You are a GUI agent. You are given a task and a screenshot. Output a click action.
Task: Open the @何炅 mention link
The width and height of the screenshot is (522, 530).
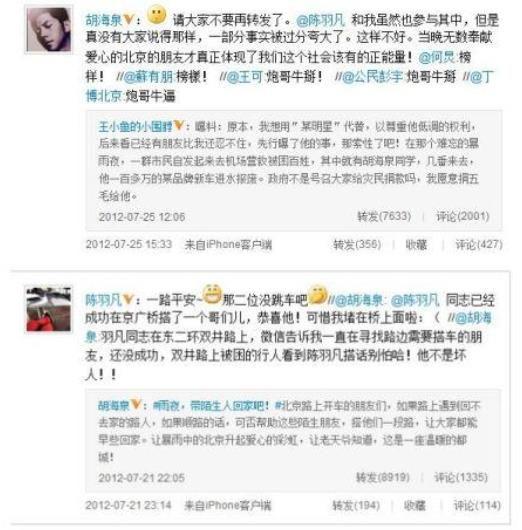point(437,57)
